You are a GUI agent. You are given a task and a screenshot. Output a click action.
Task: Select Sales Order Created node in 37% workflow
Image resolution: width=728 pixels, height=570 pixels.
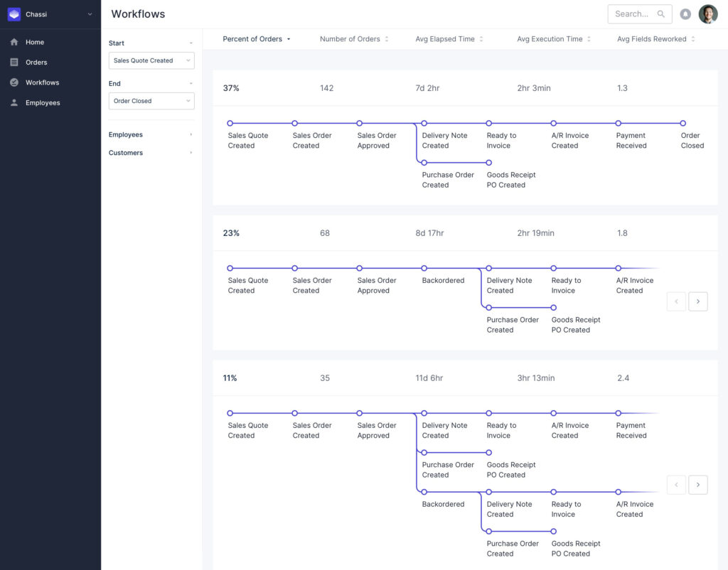295,123
